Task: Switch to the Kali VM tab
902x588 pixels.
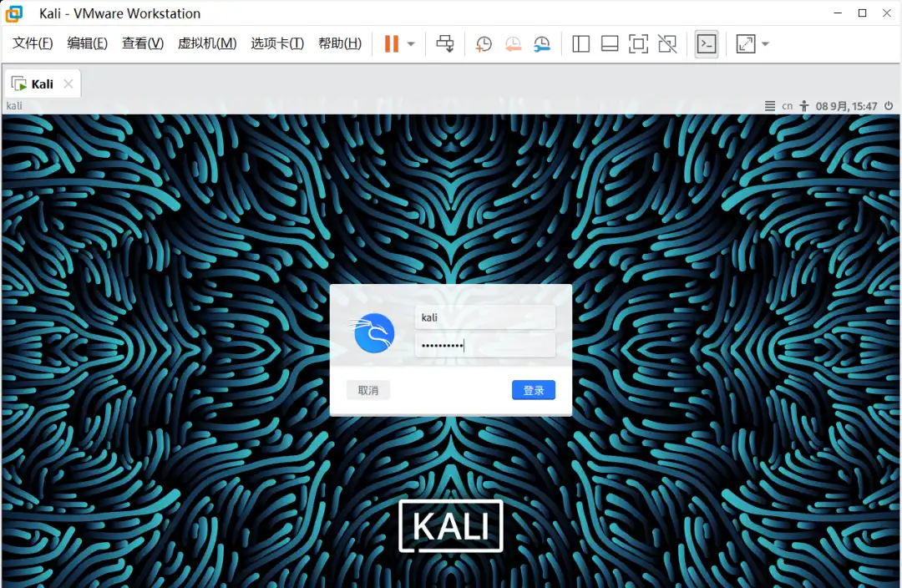Action: [42, 84]
